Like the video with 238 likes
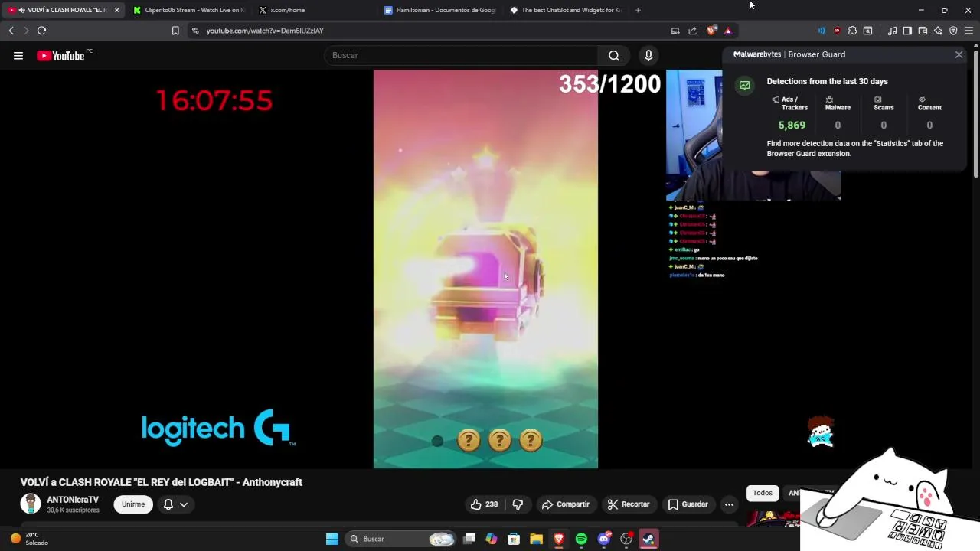This screenshot has height=551, width=980. pyautogui.click(x=485, y=504)
